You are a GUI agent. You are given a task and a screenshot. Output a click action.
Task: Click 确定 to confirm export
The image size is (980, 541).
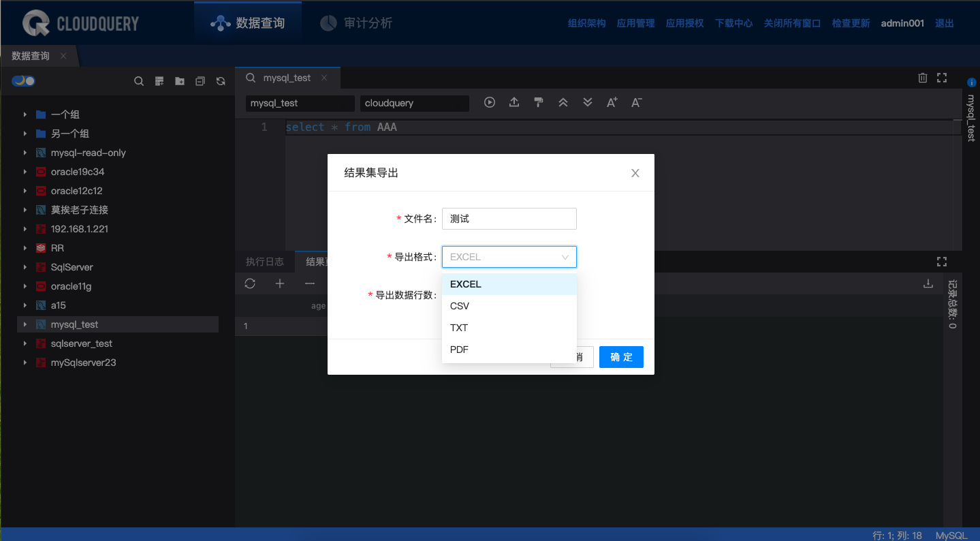621,357
